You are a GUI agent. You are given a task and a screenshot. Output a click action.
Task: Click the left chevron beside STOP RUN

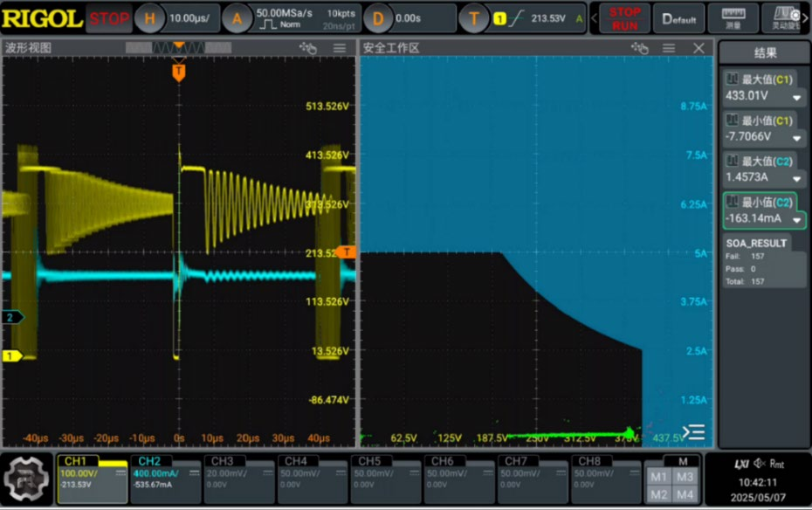[594, 18]
